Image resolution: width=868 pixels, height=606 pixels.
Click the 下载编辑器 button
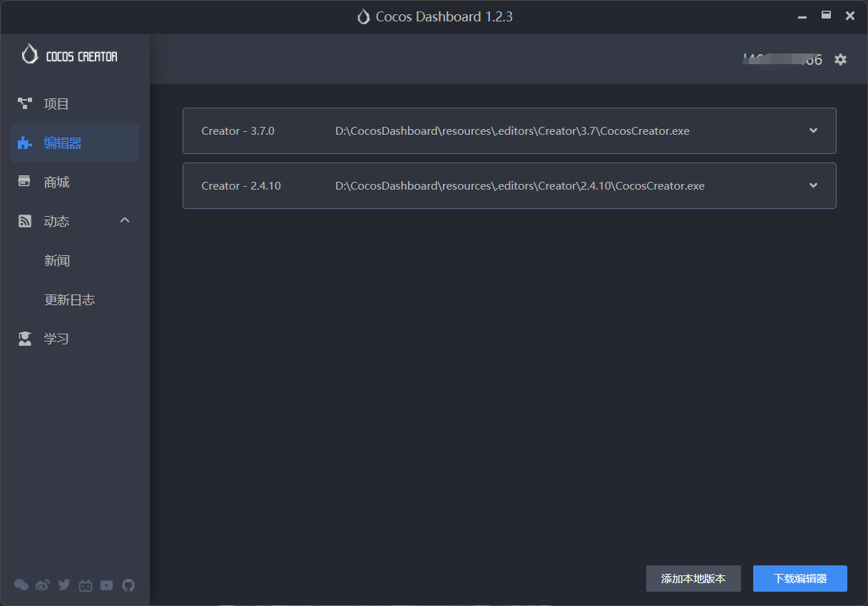[x=800, y=579]
